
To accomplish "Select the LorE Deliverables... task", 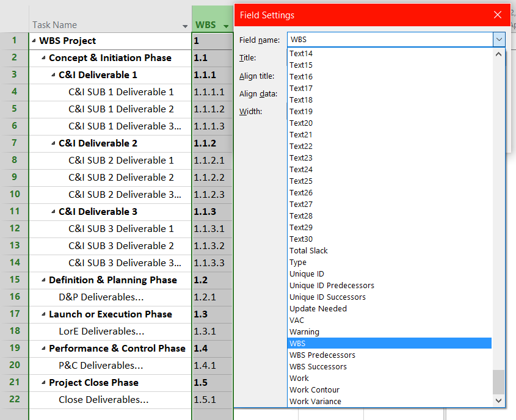I will point(102,331).
